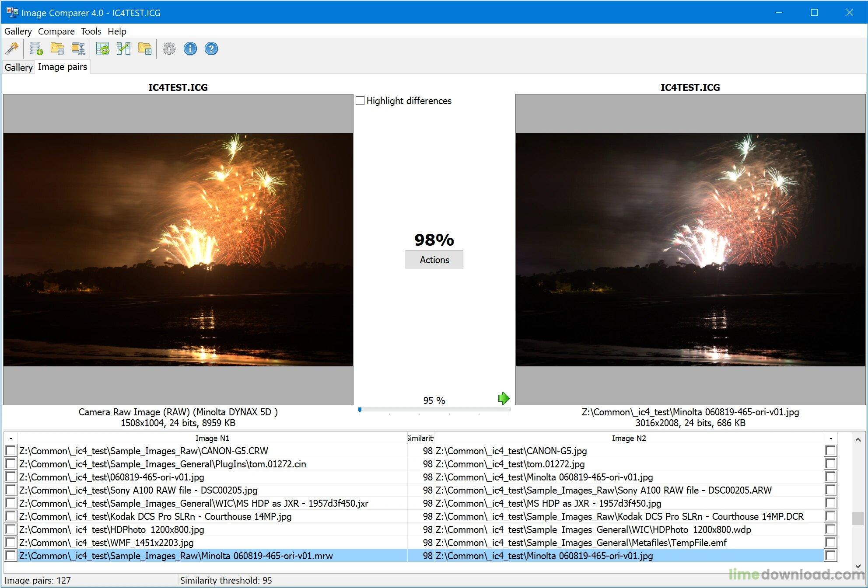Click the compare within gallery refresh icon
This screenshot has height=588, width=868.
coord(103,49)
